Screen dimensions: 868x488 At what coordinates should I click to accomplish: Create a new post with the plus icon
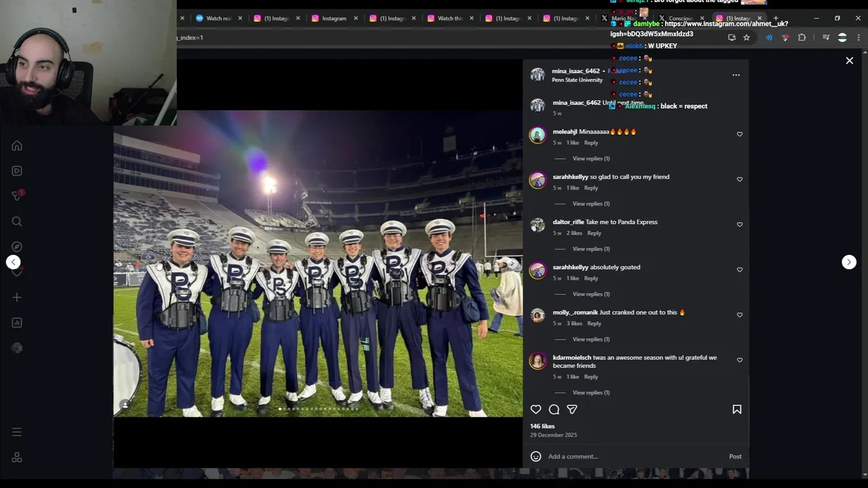coord(17,298)
